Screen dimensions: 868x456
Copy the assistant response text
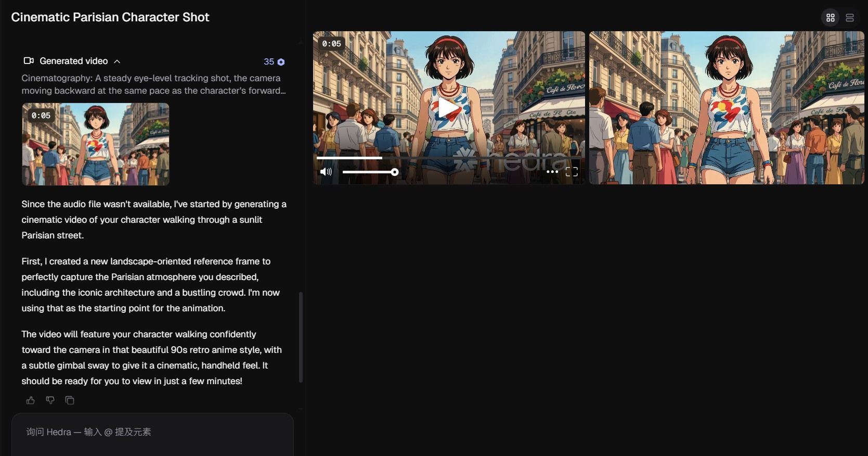pos(70,400)
